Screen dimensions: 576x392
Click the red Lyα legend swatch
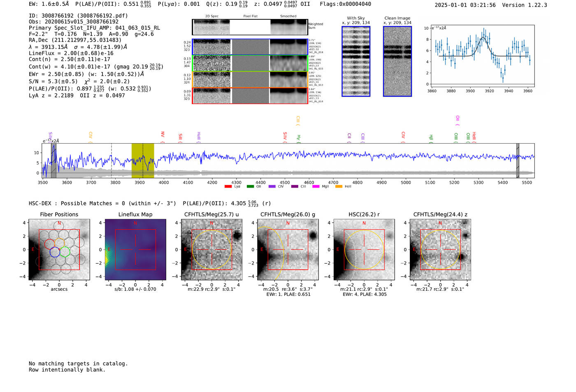click(228, 187)
